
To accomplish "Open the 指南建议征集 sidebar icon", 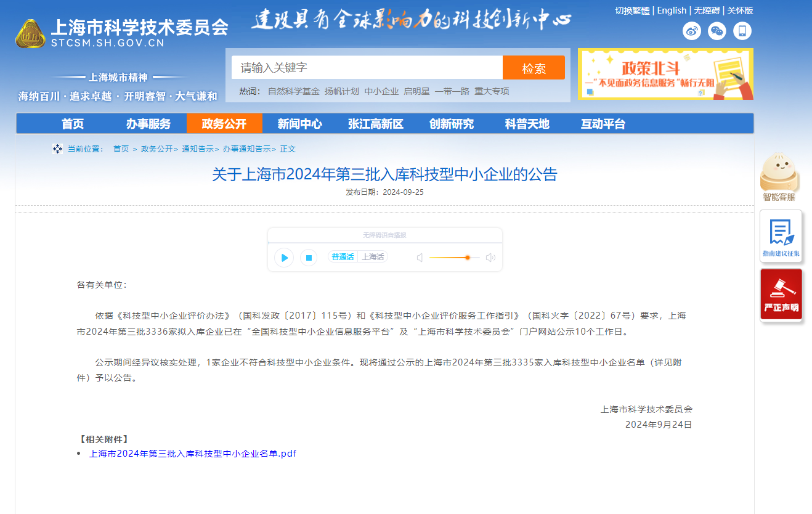I will (781, 236).
